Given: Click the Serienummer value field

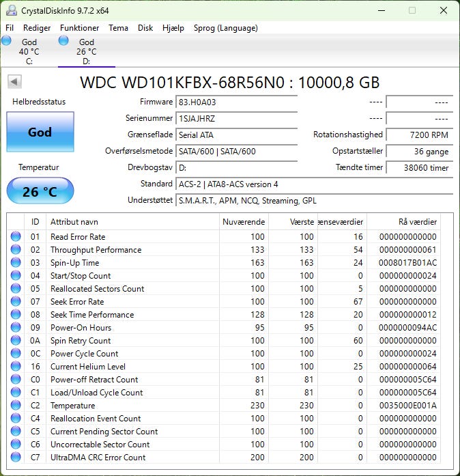Looking at the screenshot, I should (236, 118).
